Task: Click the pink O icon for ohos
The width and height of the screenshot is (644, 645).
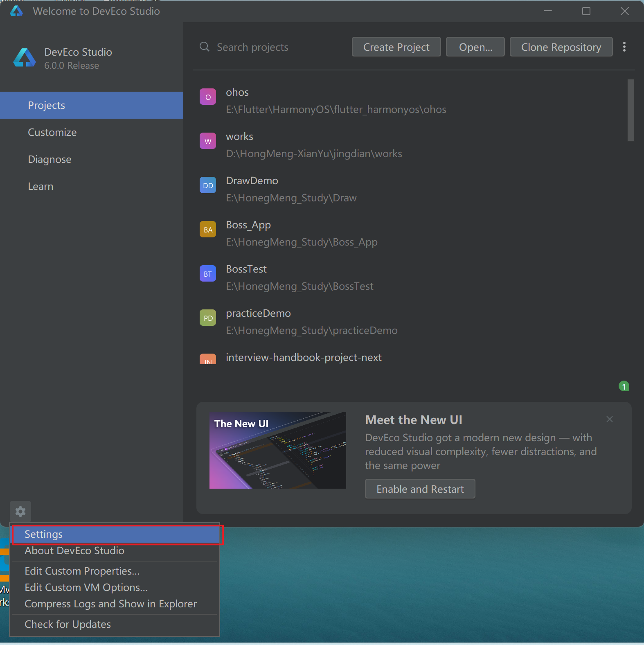Action: (x=208, y=97)
